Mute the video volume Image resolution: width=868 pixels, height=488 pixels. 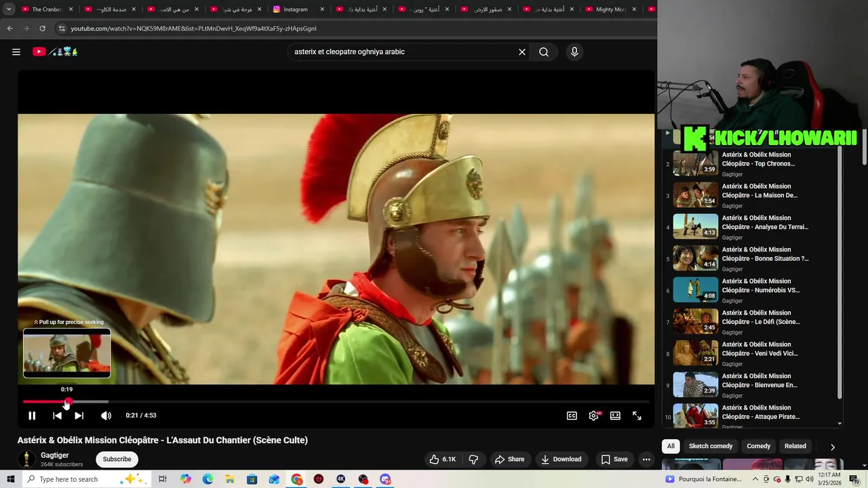pos(106,415)
